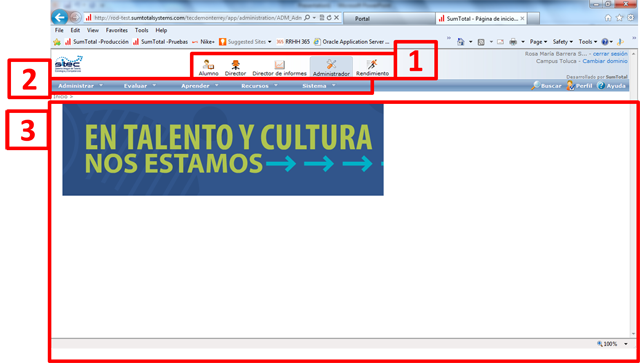Open the Favorites browser menu
This screenshot has width=640, height=363.
[117, 30]
